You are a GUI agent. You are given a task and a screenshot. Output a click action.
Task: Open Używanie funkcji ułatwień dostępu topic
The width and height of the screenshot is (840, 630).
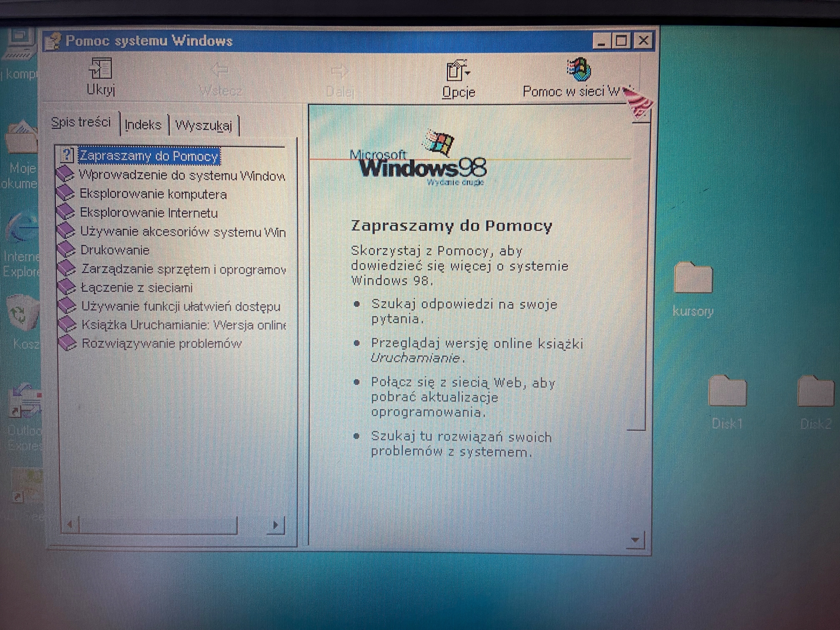[181, 306]
